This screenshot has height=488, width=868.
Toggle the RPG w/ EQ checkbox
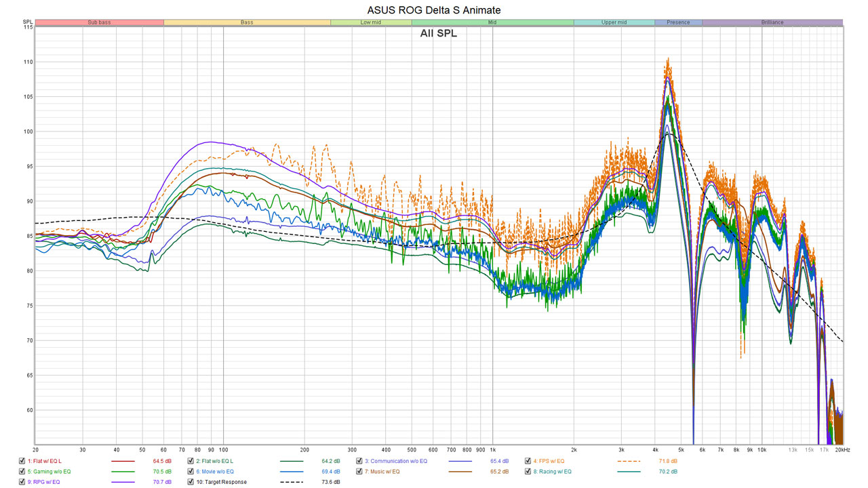22,482
